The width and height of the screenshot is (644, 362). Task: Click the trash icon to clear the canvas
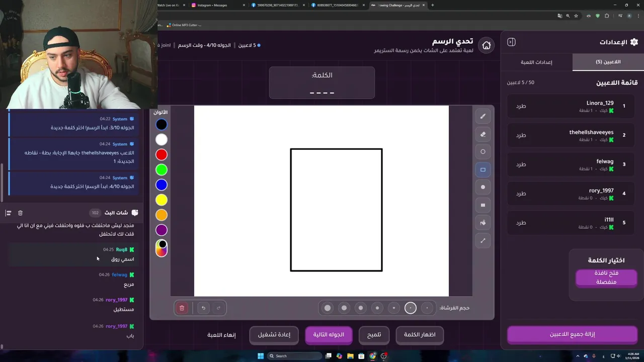[x=182, y=308]
